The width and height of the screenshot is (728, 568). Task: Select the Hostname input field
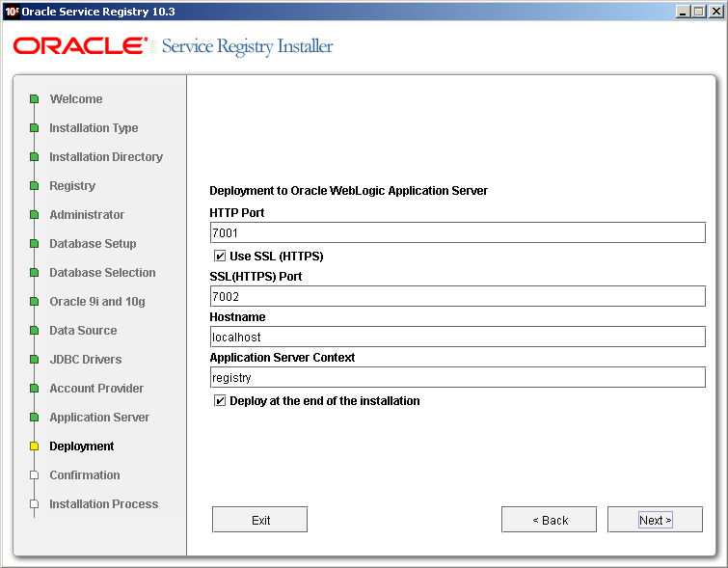458,337
